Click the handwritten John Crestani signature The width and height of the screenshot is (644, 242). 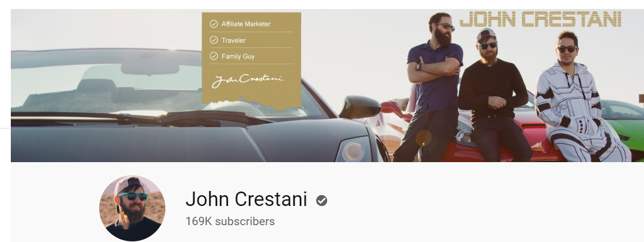coord(247,80)
